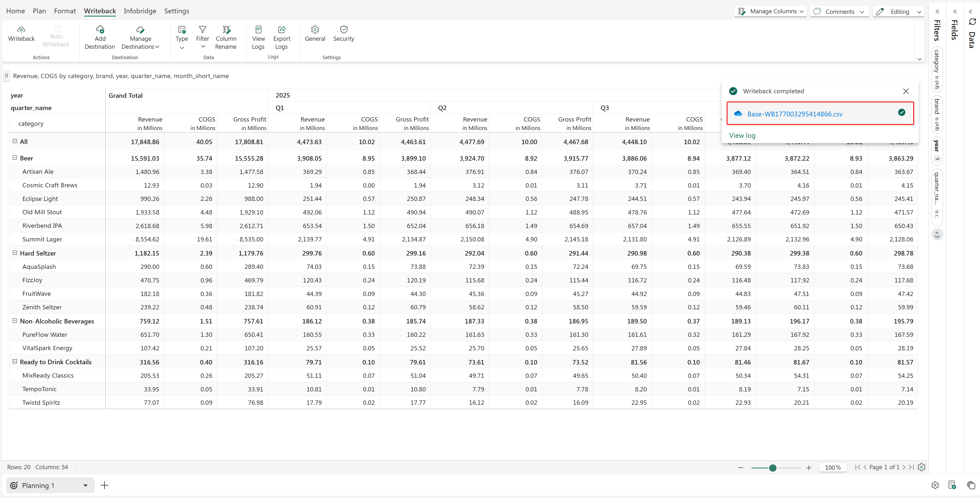Collapse the Beer category row
Image resolution: width=980 pixels, height=498 pixels.
[x=15, y=158]
